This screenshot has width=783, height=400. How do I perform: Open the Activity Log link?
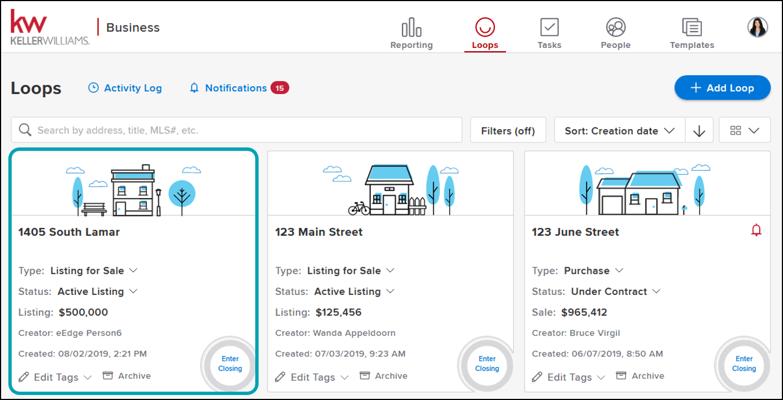(125, 88)
